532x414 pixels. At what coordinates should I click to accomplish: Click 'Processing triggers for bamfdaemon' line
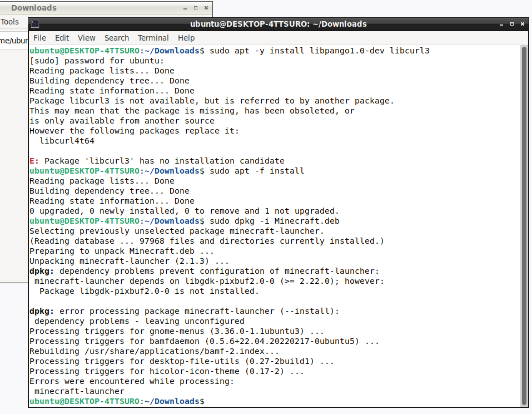(x=204, y=341)
